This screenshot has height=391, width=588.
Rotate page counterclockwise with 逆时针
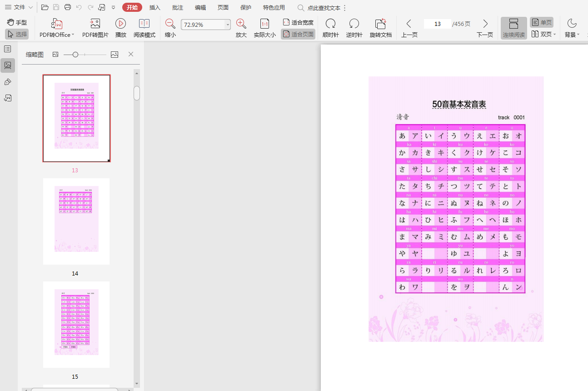354,24
